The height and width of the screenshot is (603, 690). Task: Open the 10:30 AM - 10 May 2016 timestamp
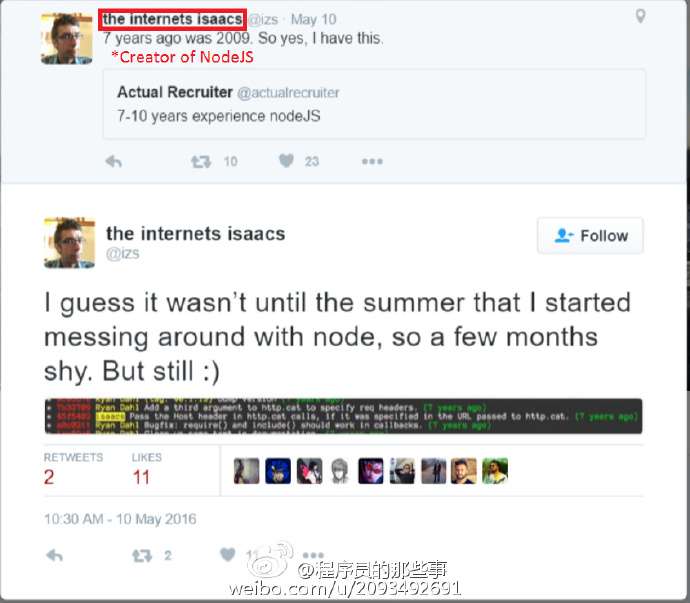coord(120,519)
